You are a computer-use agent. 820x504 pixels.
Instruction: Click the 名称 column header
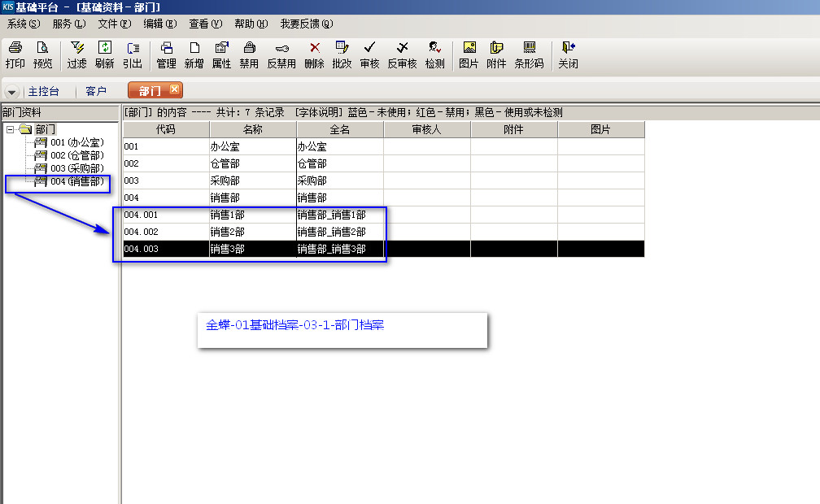pyautogui.click(x=252, y=129)
